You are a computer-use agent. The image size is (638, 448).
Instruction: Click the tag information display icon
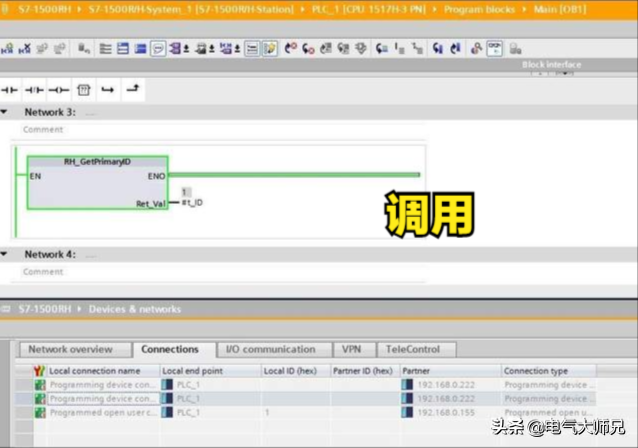(201, 49)
